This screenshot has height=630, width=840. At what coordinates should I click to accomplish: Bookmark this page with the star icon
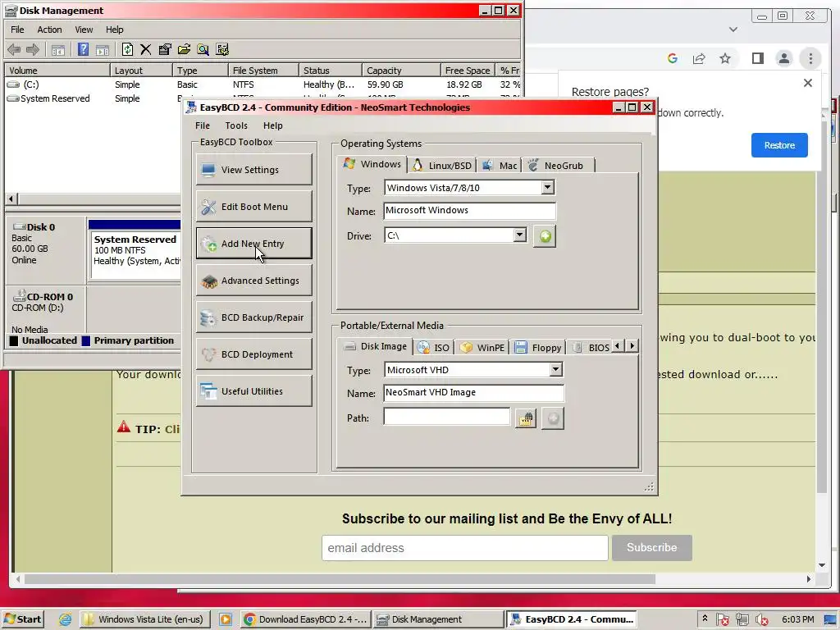coord(725,58)
